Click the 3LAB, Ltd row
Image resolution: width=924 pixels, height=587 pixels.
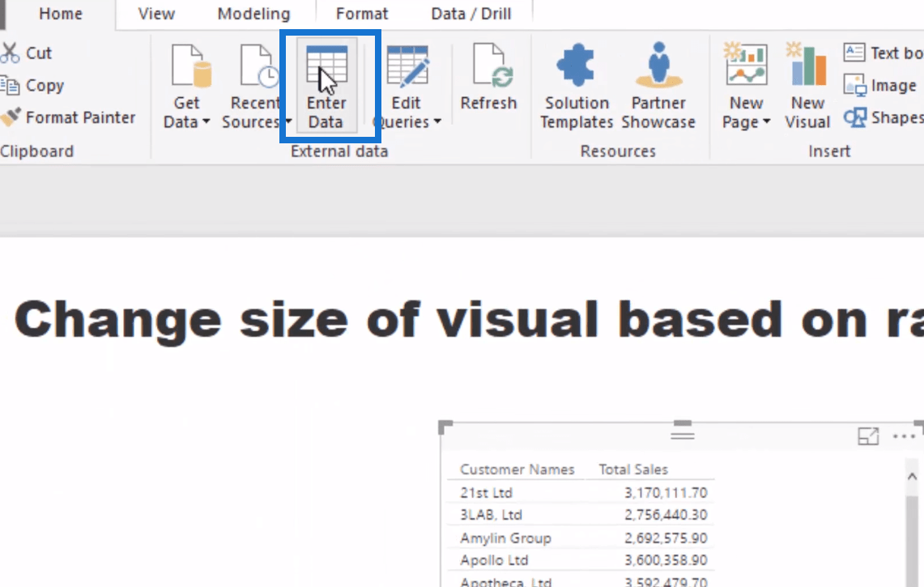click(x=581, y=515)
